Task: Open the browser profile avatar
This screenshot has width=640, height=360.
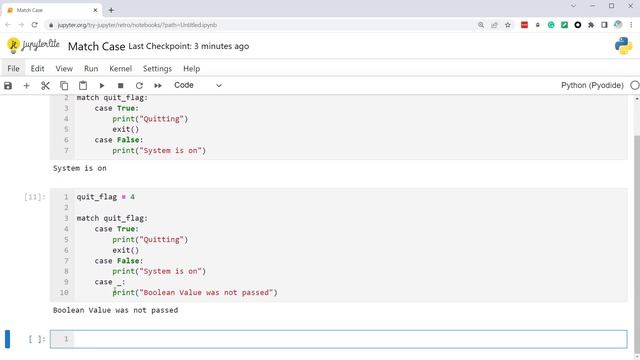Action: (618, 25)
